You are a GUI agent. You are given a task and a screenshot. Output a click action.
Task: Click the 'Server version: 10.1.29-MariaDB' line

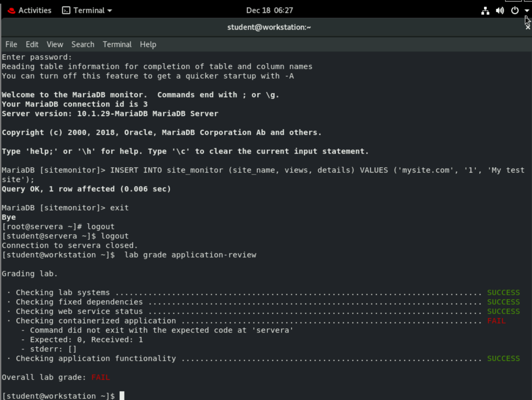110,114
